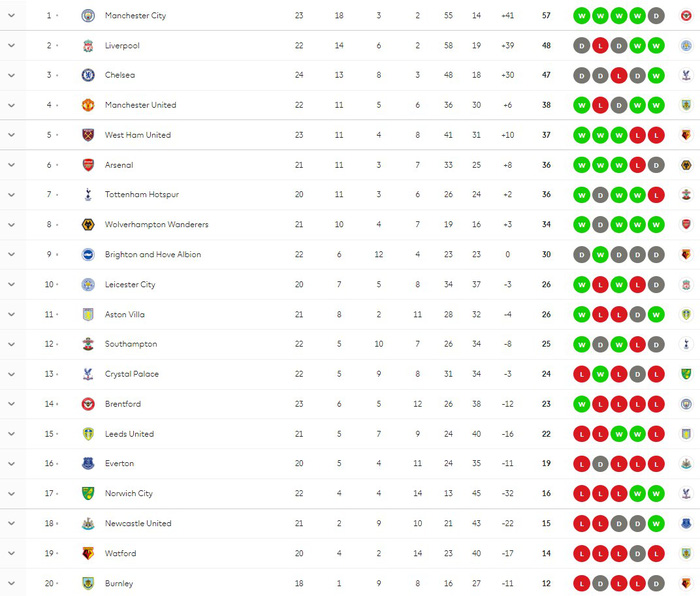Open the West Ham United team link

(138, 135)
